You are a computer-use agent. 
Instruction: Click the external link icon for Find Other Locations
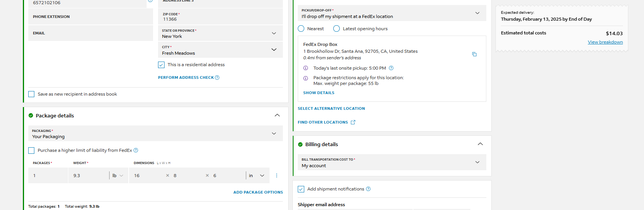click(353, 122)
